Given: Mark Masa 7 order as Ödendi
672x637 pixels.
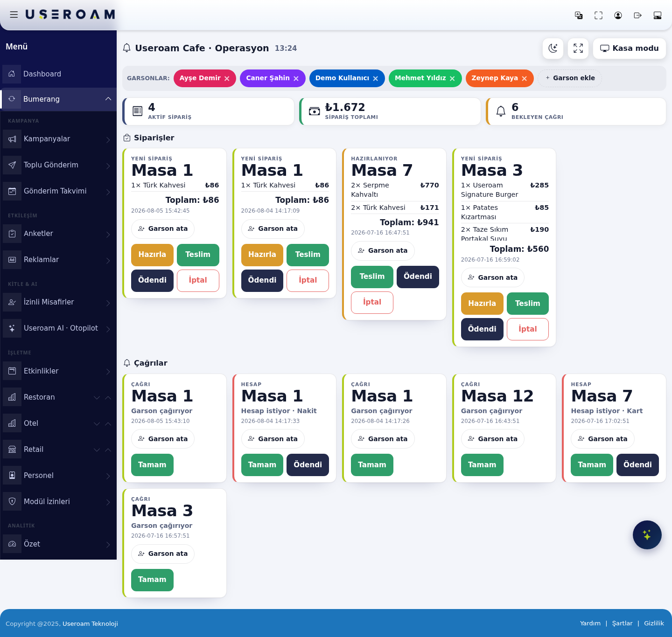Looking at the screenshot, I should click(x=418, y=277).
